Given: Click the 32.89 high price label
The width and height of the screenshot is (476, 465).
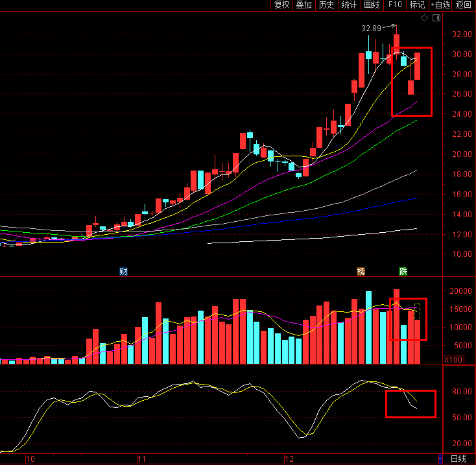Looking at the screenshot, I should (x=371, y=29).
